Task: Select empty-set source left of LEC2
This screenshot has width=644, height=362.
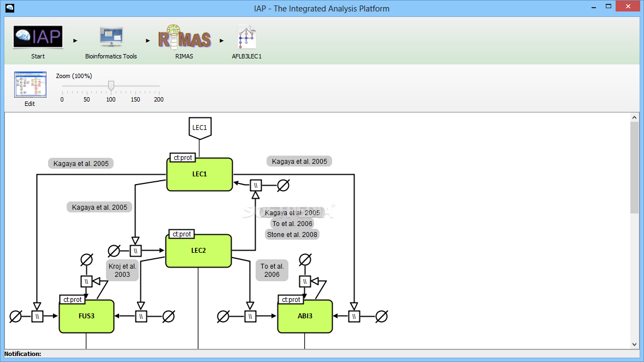Action: pos(114,251)
